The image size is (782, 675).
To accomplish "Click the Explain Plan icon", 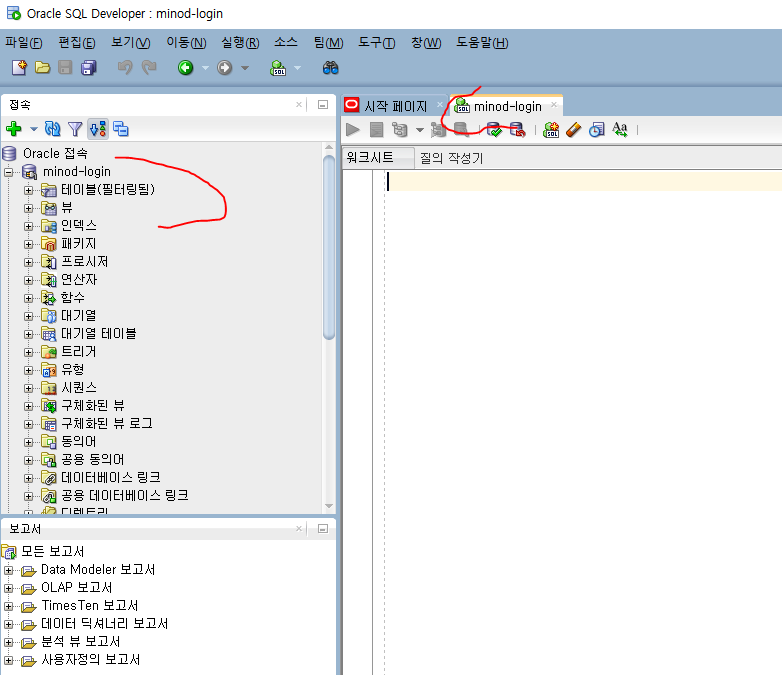I will point(400,130).
